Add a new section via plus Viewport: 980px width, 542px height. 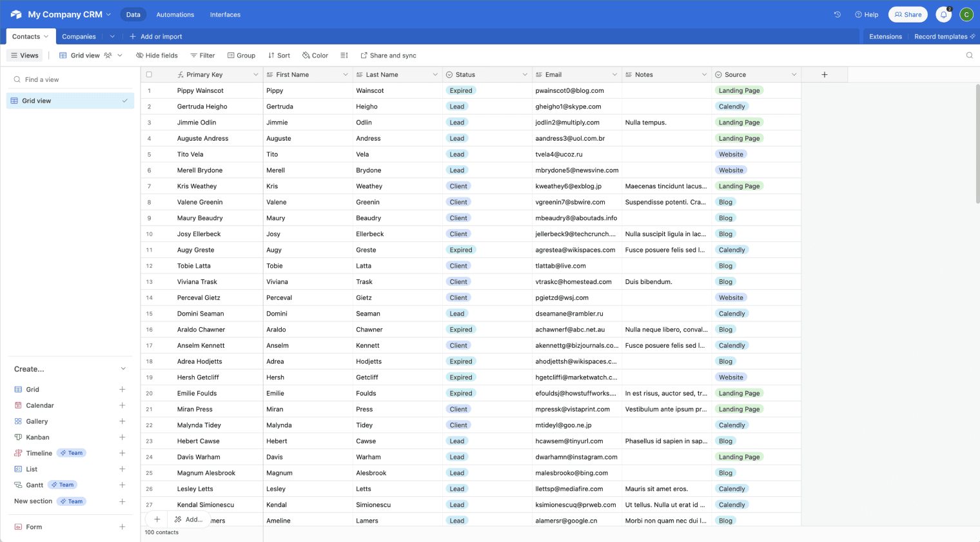(122, 501)
